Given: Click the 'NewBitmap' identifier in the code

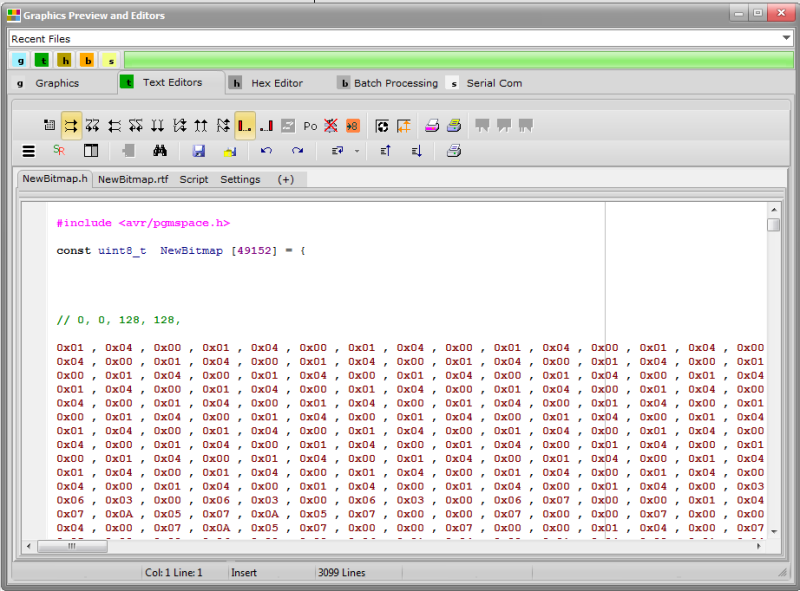Looking at the screenshot, I should tap(191, 251).
